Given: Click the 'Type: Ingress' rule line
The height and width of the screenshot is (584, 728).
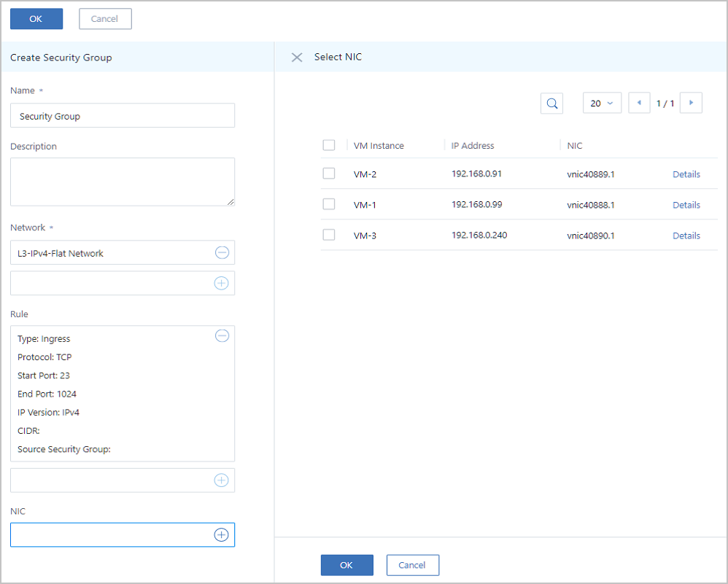Looking at the screenshot, I should [x=44, y=339].
